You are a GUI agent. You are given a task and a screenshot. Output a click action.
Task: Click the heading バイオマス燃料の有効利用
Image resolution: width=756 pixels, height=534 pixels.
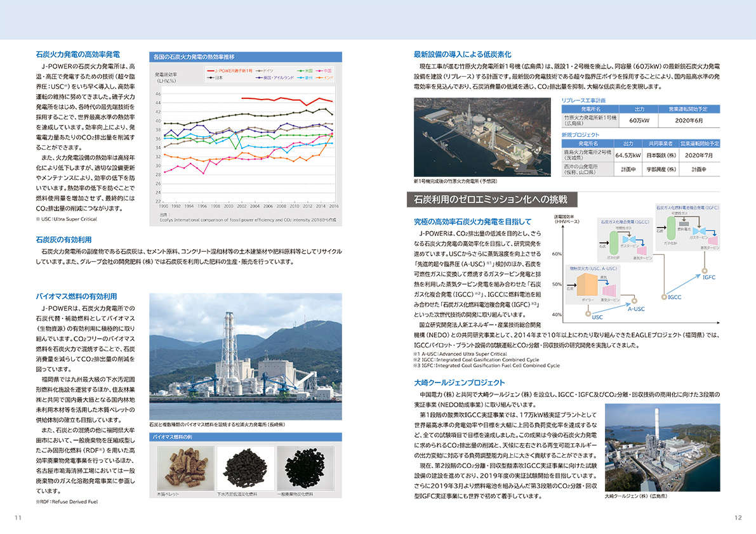pyautogui.click(x=76, y=297)
